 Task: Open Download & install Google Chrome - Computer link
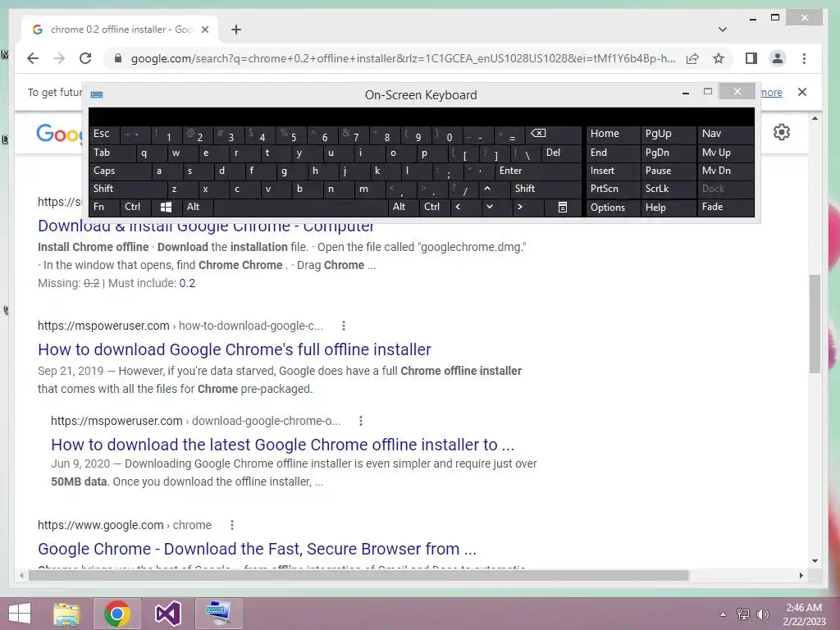coord(206,226)
